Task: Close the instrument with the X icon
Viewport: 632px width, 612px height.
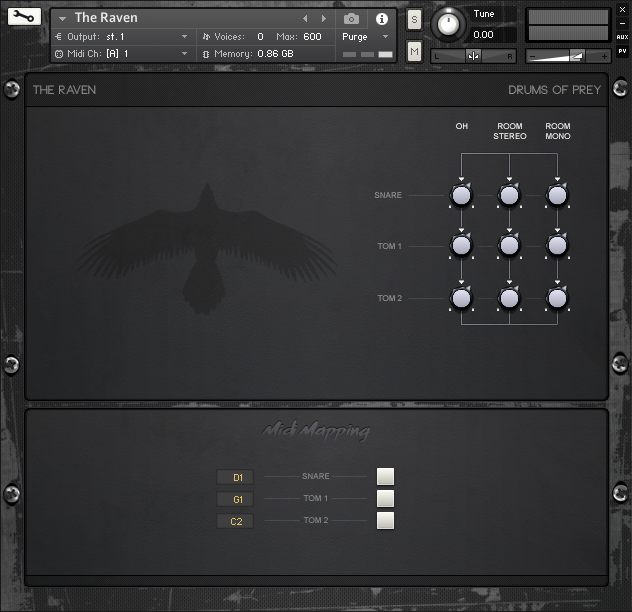Action: point(622,9)
